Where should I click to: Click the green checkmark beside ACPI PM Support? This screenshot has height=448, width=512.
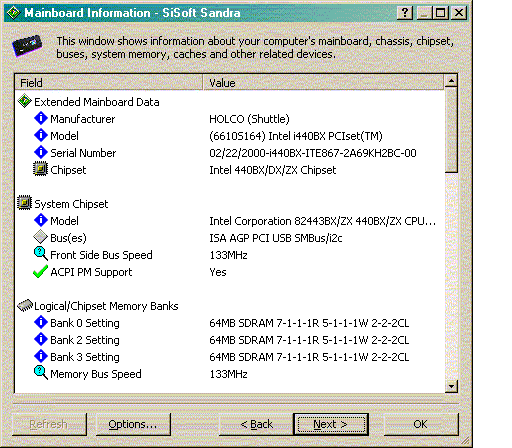40,272
